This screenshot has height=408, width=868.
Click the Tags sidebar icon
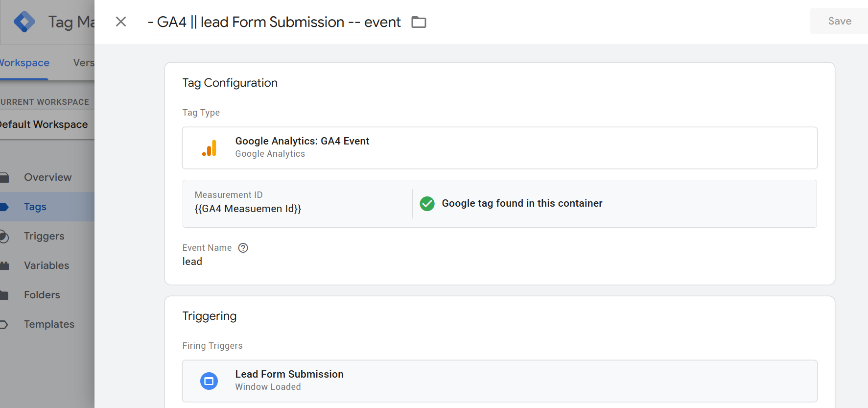4,207
